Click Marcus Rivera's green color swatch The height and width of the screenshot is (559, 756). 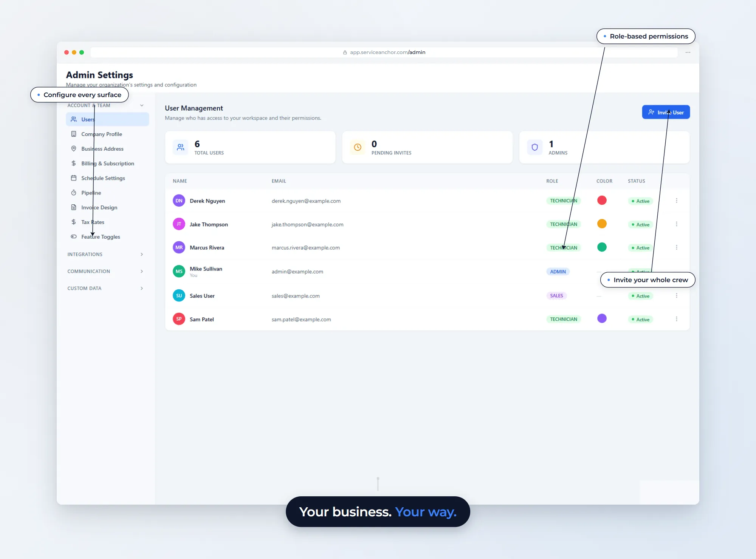pos(602,247)
